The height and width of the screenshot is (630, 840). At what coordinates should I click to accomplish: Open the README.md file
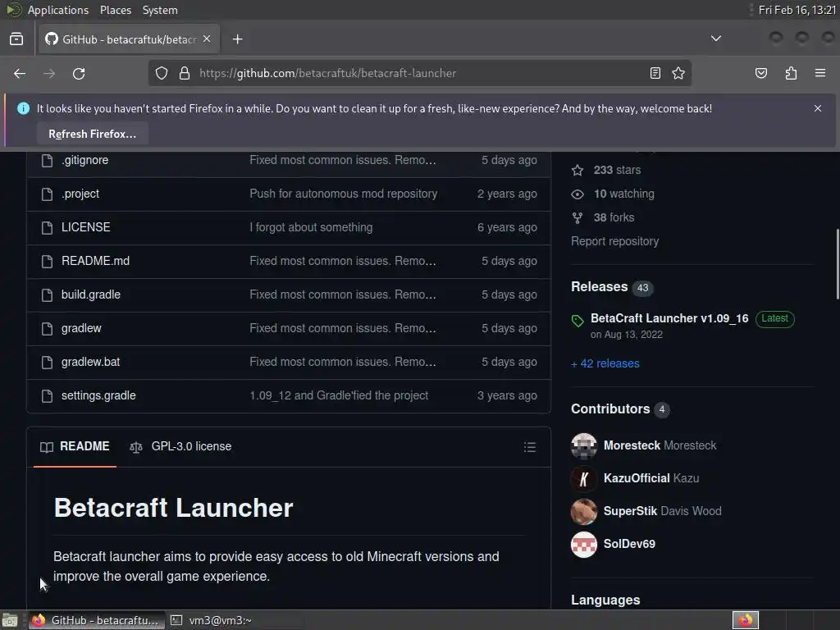95,261
